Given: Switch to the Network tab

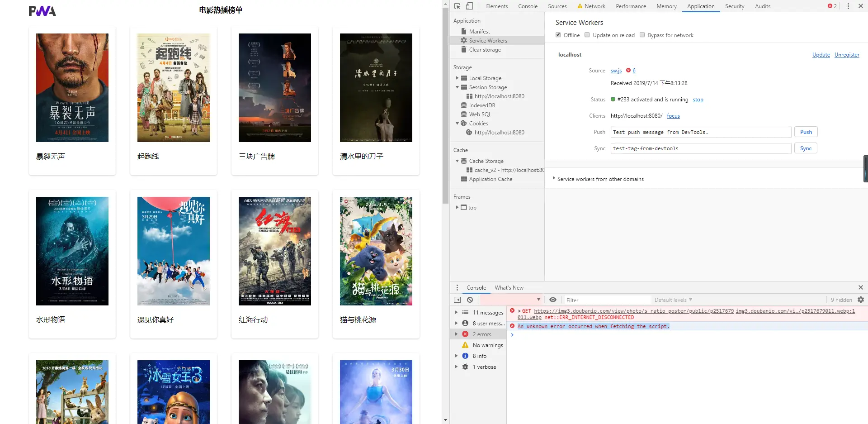Looking at the screenshot, I should 591,6.
